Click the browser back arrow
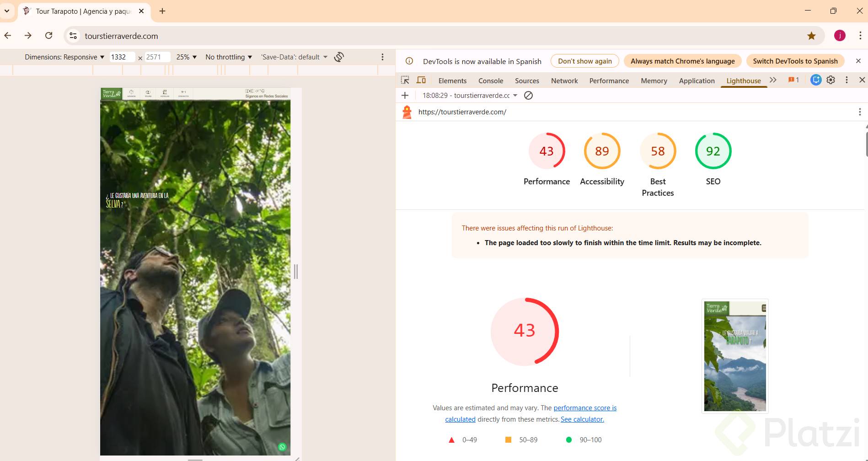The height and width of the screenshot is (461, 868). point(8,36)
